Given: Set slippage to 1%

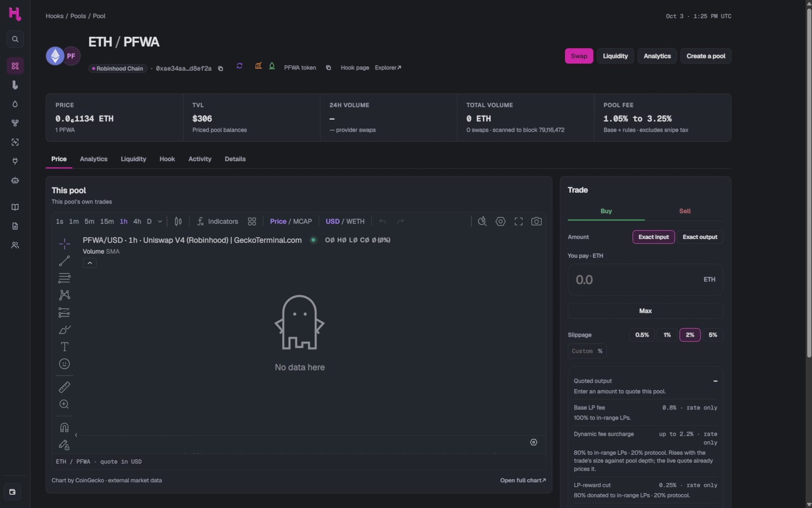Looking at the screenshot, I should [x=667, y=335].
